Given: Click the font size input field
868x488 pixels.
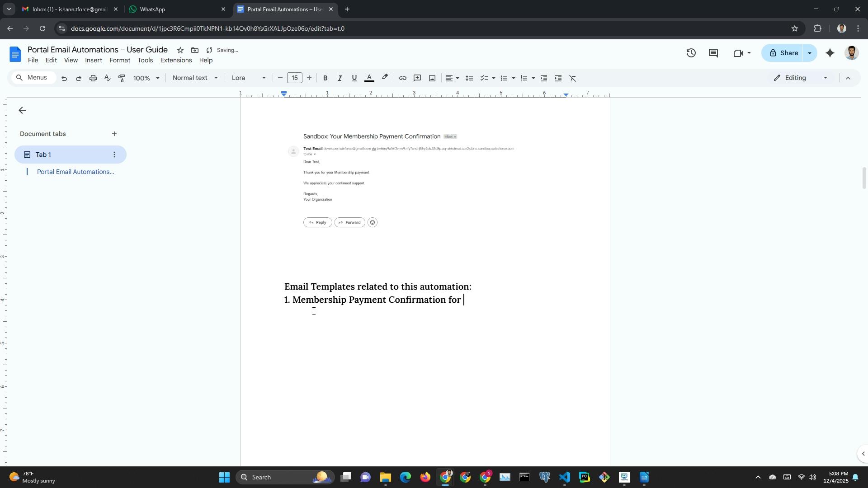Looking at the screenshot, I should coord(295,78).
